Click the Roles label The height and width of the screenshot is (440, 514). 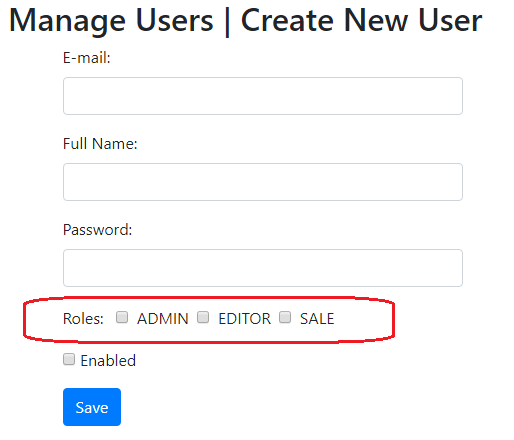(x=83, y=319)
